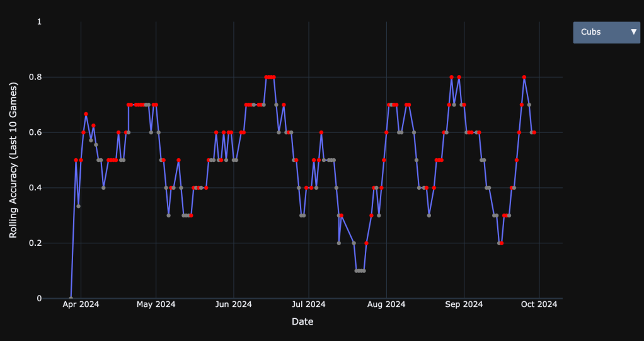
Task: Click the late September 0.8 peak point
Action: (524, 77)
